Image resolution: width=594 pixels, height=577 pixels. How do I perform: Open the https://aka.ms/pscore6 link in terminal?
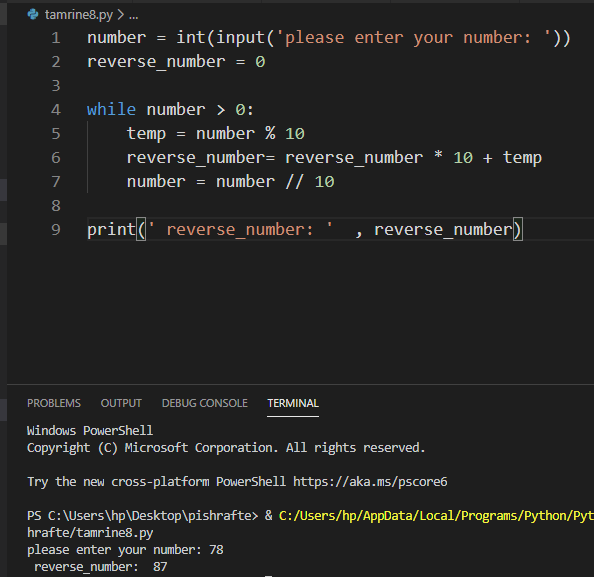[370, 482]
